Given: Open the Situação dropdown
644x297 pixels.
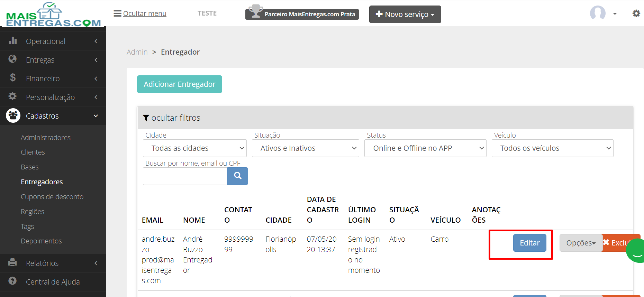Looking at the screenshot, I should coord(306,148).
